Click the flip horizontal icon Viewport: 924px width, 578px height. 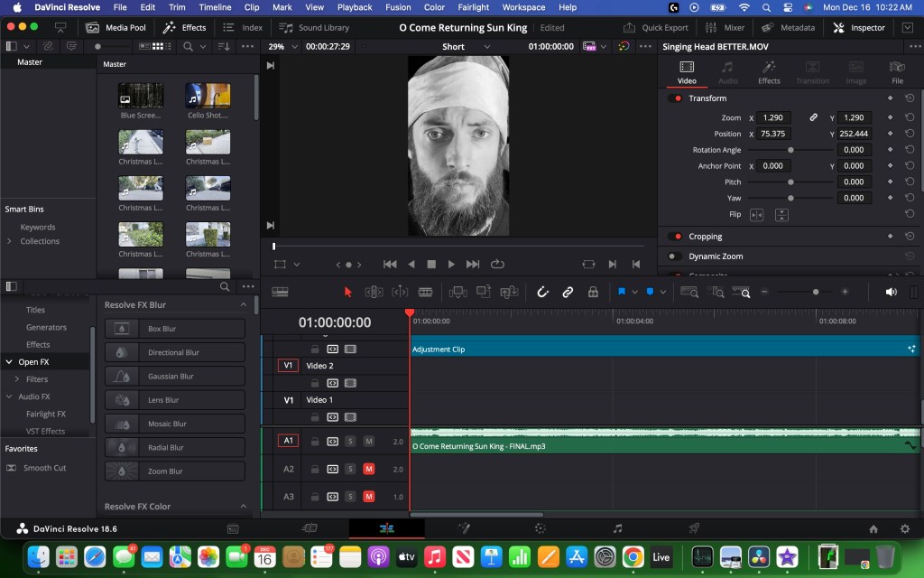pyautogui.click(x=756, y=214)
